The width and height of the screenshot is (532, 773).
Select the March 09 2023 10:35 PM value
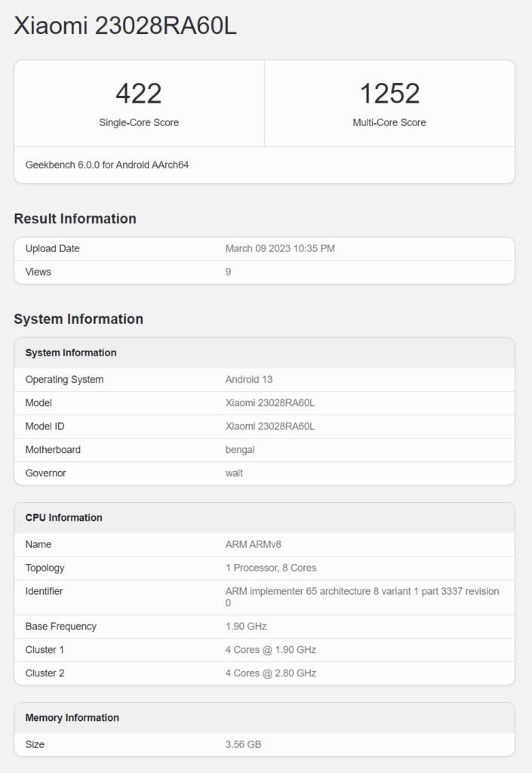(x=280, y=248)
